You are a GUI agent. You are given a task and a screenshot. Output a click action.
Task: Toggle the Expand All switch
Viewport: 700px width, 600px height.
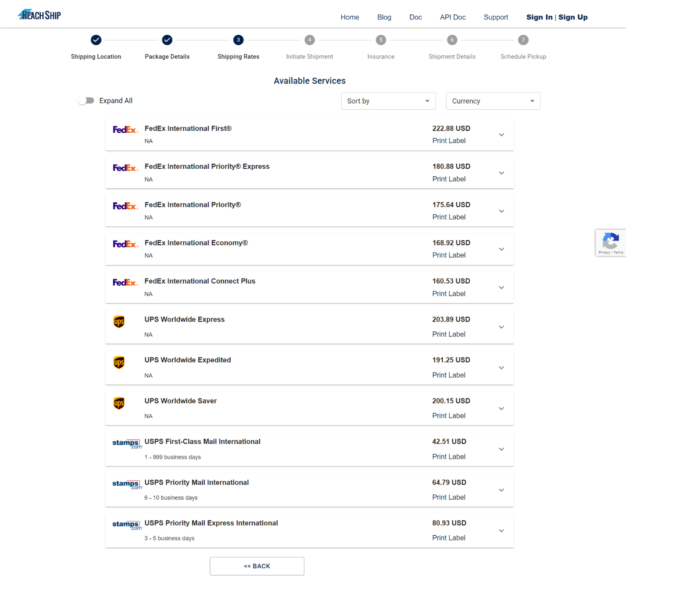click(86, 101)
